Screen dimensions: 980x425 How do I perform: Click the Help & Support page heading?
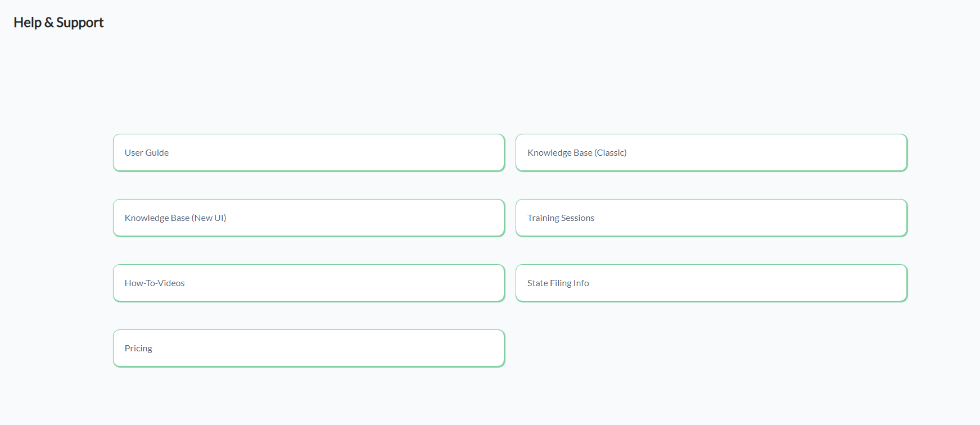[x=58, y=22]
